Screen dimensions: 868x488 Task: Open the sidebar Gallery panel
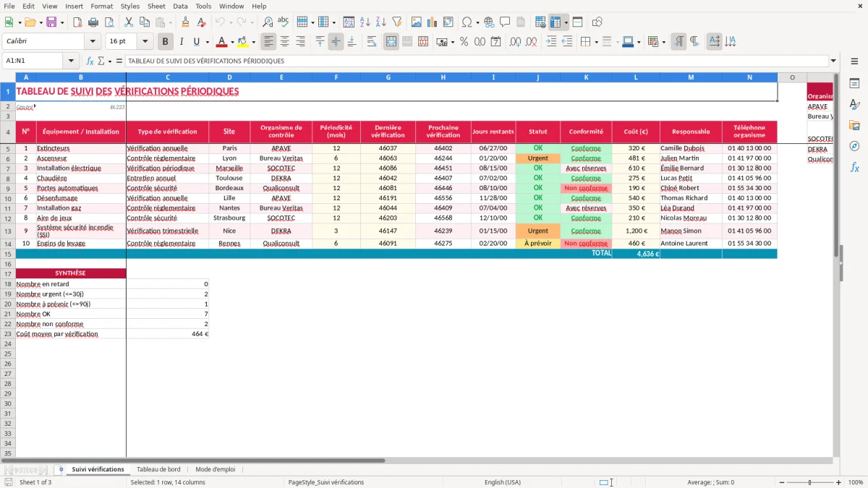[854, 125]
